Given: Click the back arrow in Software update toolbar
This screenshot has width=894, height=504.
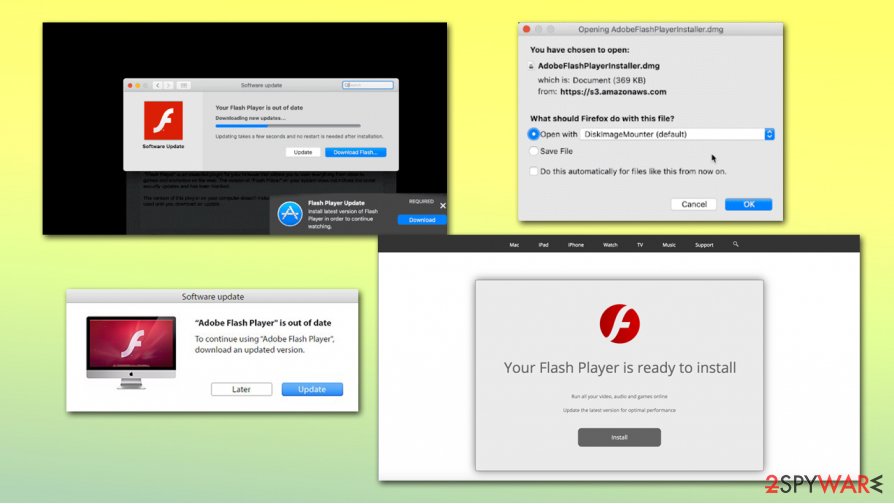Looking at the screenshot, I should [x=157, y=86].
